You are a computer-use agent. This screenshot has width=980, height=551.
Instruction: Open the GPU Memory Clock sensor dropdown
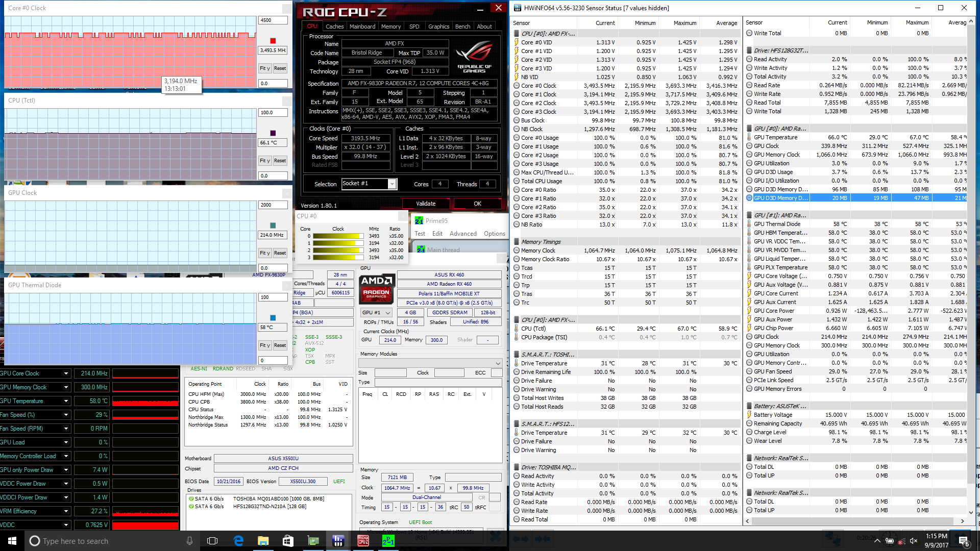(66, 387)
